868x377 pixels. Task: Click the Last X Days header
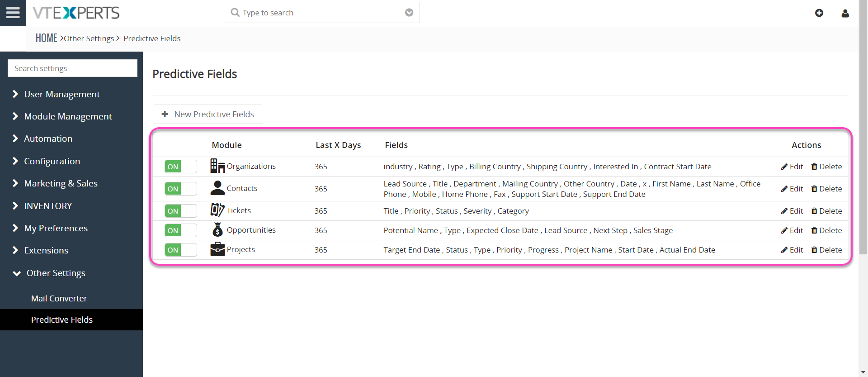pyautogui.click(x=338, y=145)
